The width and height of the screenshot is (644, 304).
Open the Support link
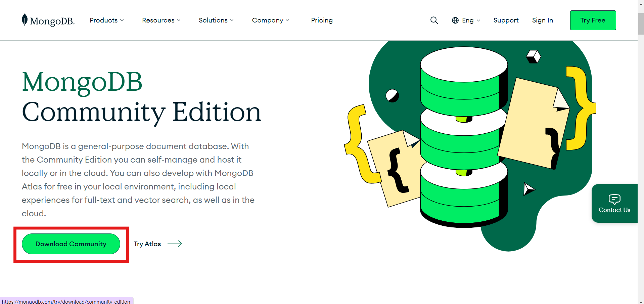(x=506, y=20)
